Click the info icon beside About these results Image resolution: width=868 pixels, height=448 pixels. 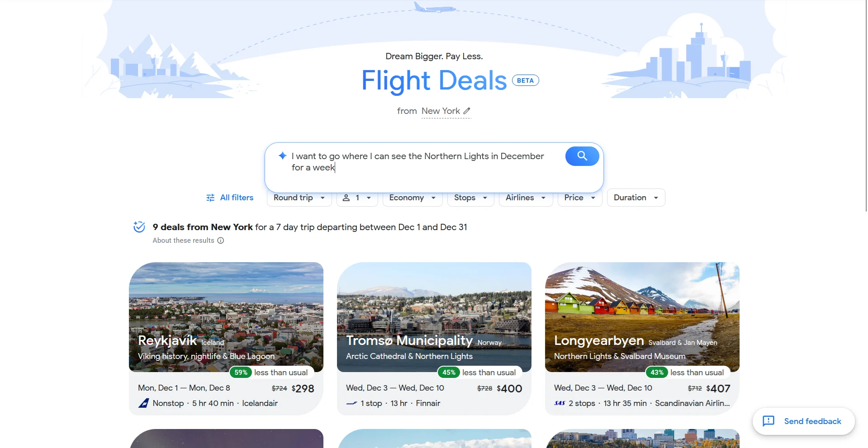click(x=221, y=241)
